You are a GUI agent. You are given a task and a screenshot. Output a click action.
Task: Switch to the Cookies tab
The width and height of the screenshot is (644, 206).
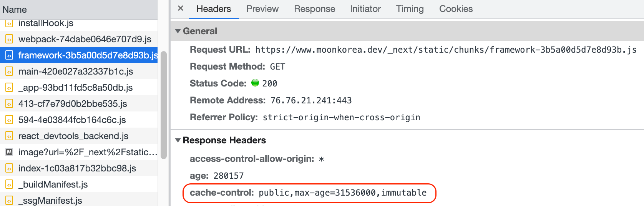(456, 9)
